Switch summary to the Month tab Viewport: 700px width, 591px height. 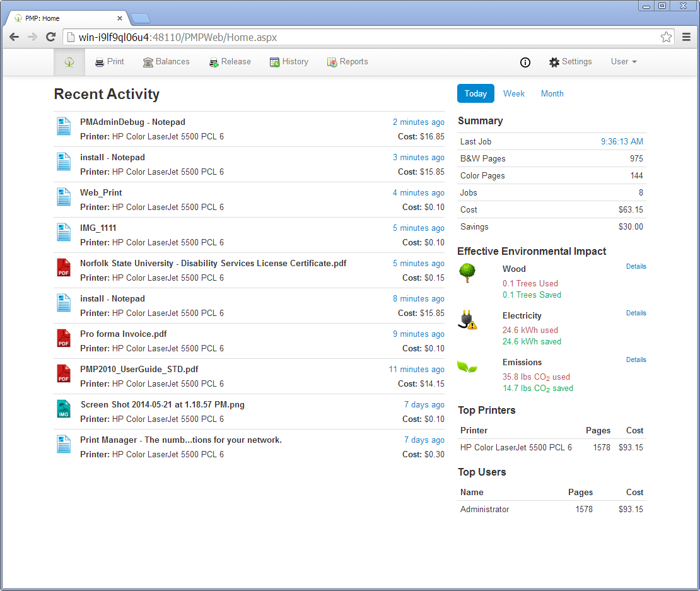552,93
